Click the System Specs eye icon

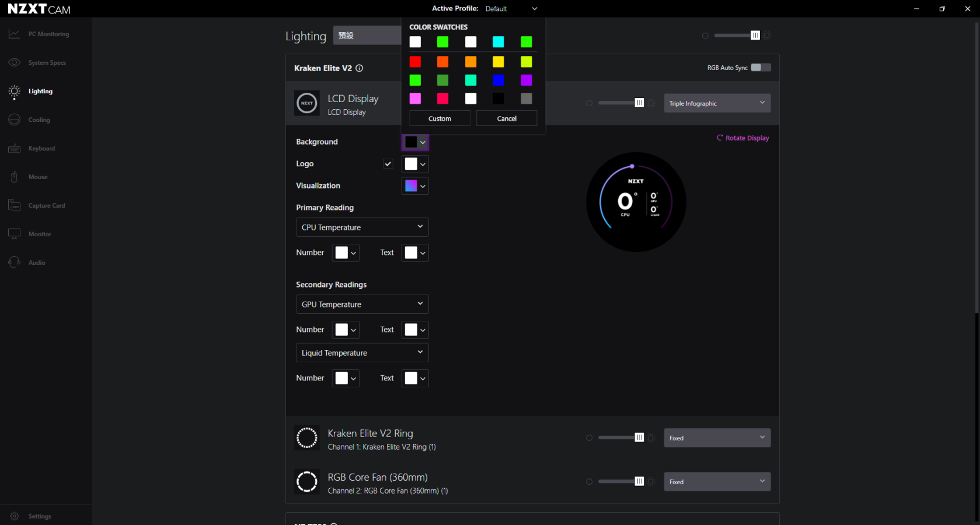click(15, 62)
